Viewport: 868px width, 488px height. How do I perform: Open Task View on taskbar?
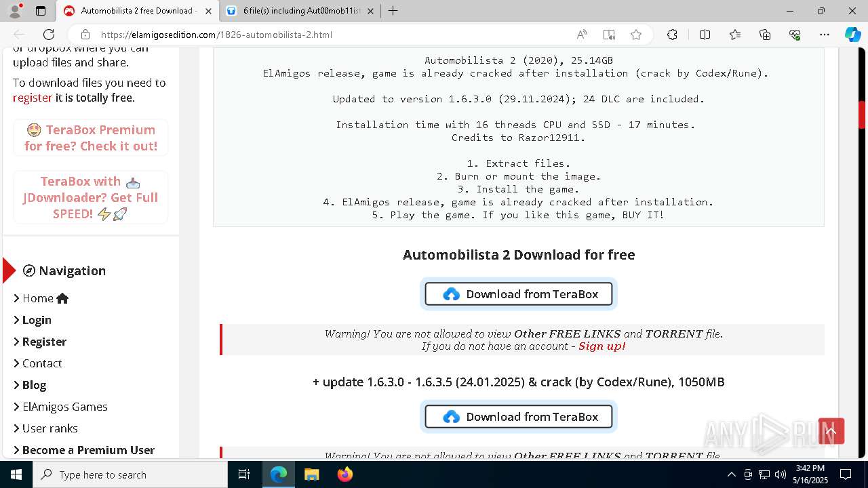coord(245,474)
